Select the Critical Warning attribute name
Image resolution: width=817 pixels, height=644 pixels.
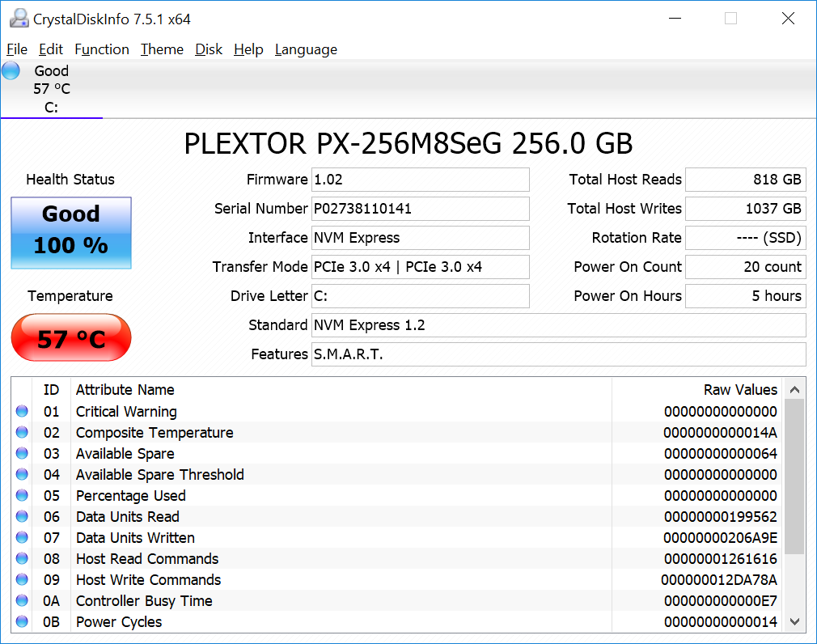coord(127,412)
